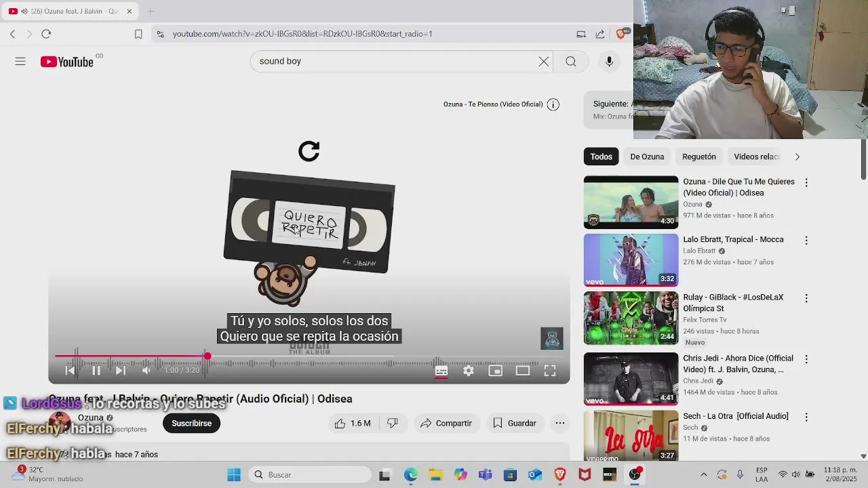This screenshot has height=488, width=868.
Task: Skip to next video
Action: tap(120, 371)
